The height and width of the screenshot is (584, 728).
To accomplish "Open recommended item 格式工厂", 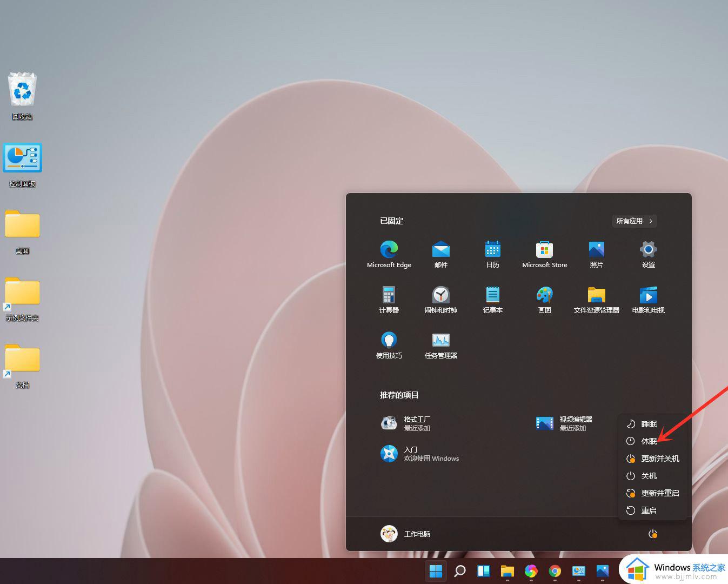I will pyautogui.click(x=405, y=423).
